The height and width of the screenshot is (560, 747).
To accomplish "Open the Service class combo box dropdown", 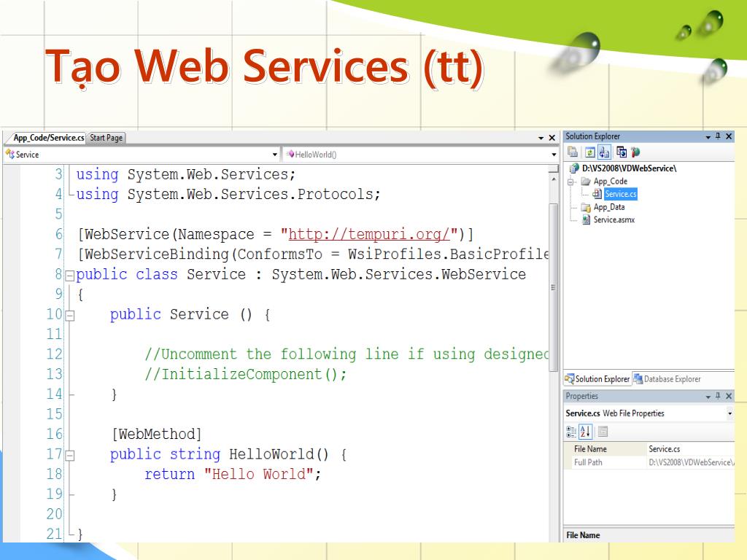I will [275, 155].
